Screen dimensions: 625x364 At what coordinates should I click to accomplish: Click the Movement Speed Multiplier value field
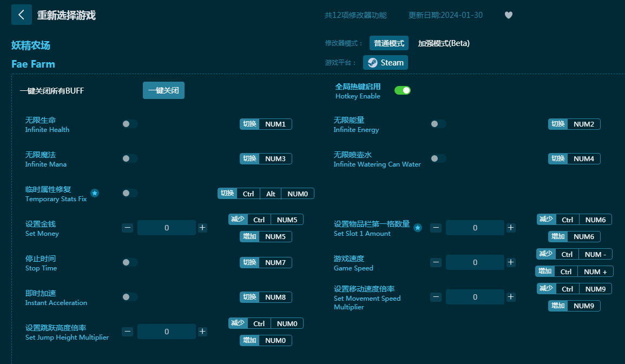pyautogui.click(x=475, y=297)
